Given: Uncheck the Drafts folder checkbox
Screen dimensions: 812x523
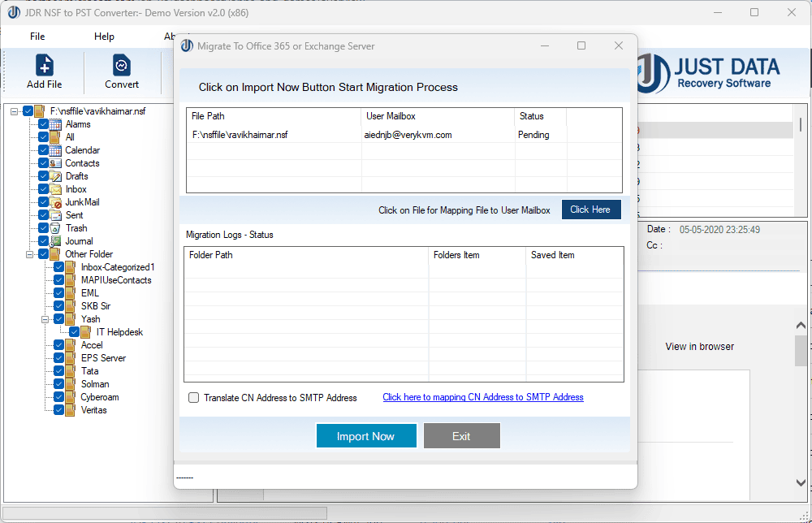Looking at the screenshot, I should tap(43, 176).
